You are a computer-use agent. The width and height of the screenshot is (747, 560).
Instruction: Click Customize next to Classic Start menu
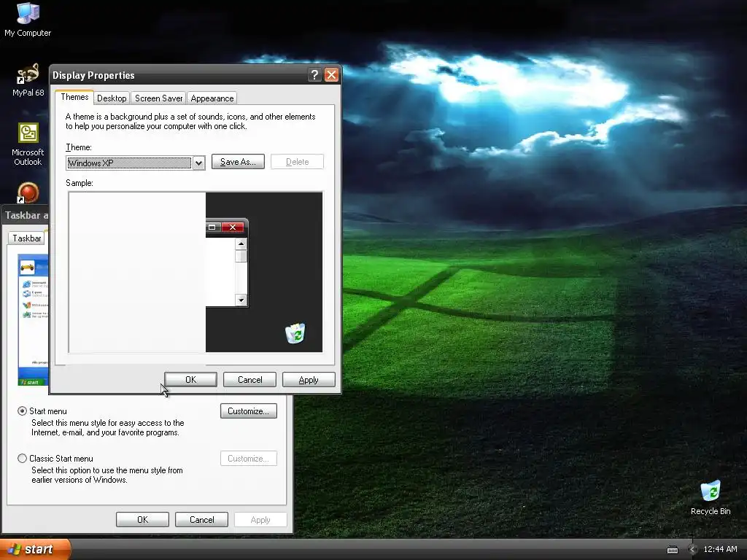tap(249, 459)
